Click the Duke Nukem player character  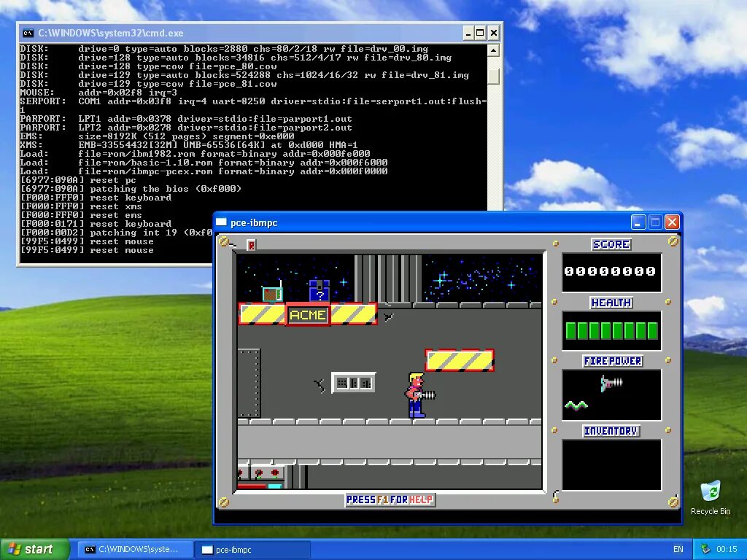418,395
